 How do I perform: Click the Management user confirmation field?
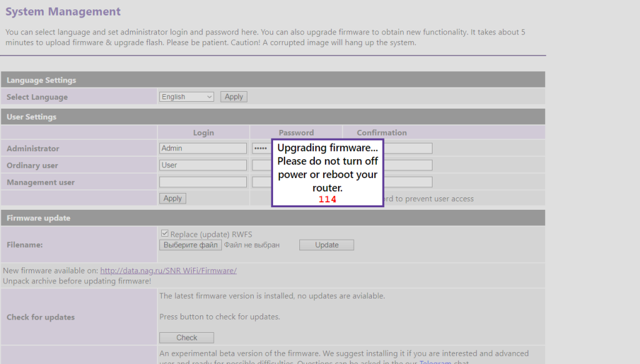coord(407,182)
